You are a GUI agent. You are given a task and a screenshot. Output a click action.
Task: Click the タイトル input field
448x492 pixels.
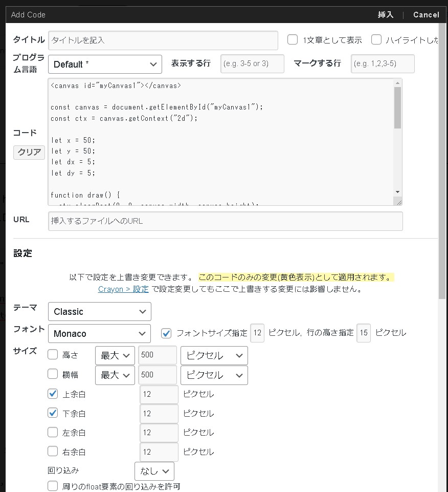tap(163, 40)
